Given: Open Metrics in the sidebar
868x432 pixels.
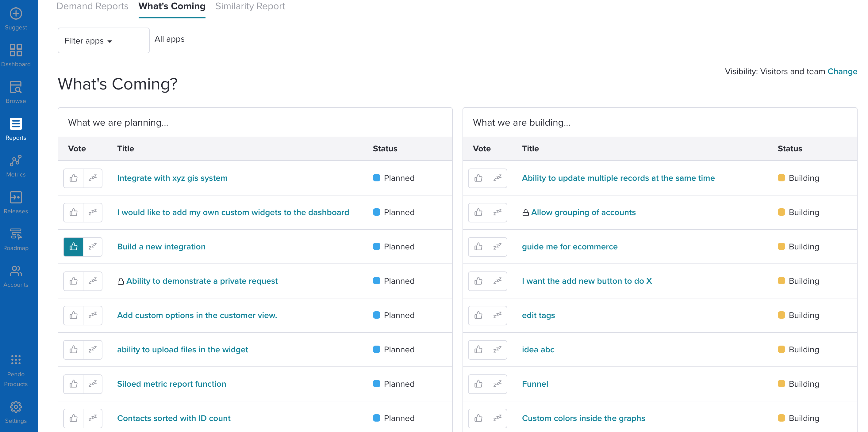Looking at the screenshot, I should pos(16,166).
